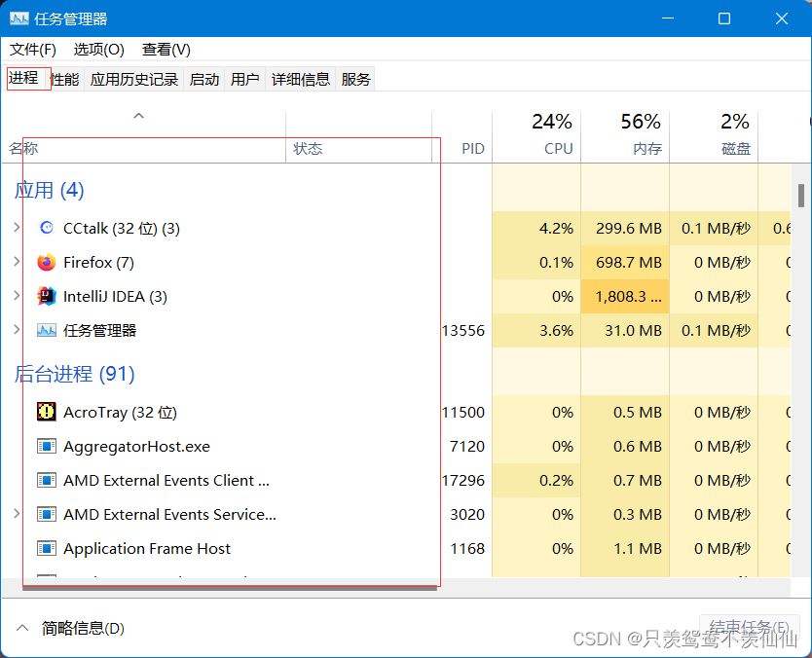
Task: Open the 文件(F) menu
Action: (x=33, y=49)
